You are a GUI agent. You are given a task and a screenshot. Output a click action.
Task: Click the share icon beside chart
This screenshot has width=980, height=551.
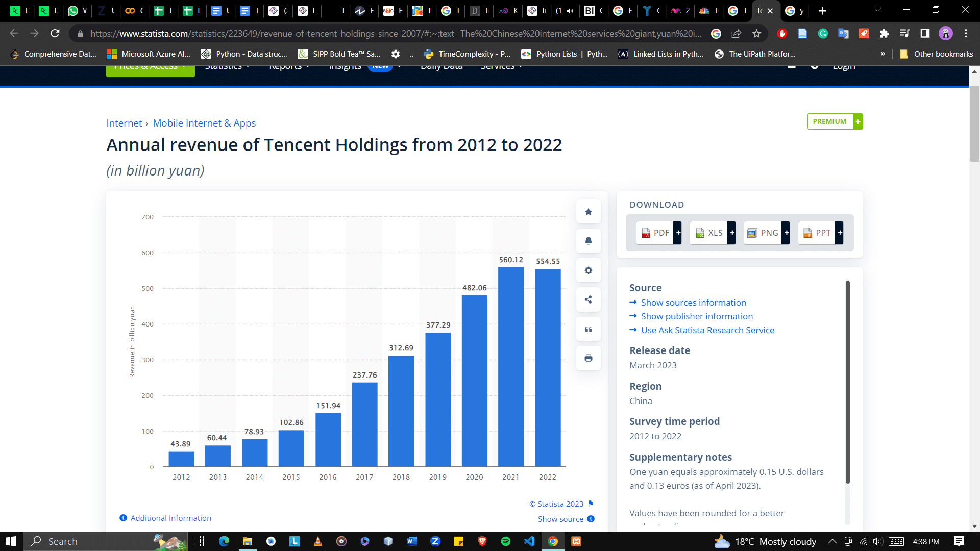click(588, 299)
